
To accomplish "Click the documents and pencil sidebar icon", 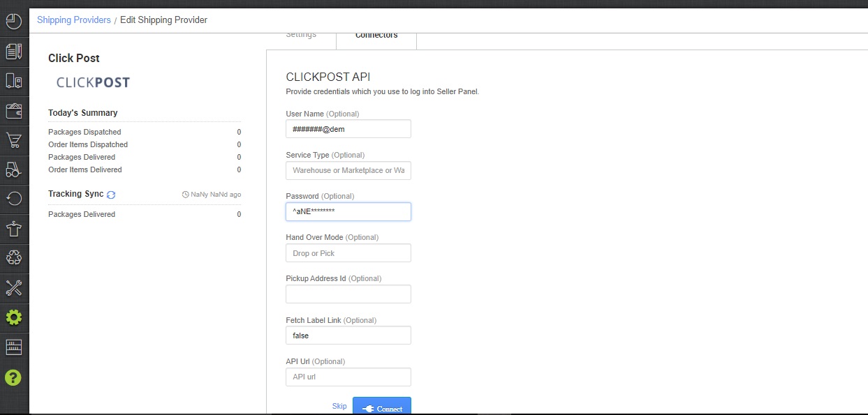I will 14,51.
